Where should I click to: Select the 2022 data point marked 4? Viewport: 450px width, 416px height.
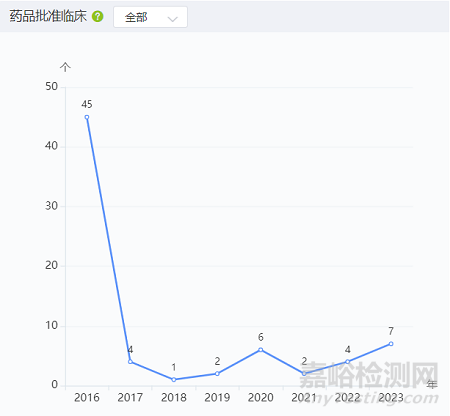[x=347, y=361]
